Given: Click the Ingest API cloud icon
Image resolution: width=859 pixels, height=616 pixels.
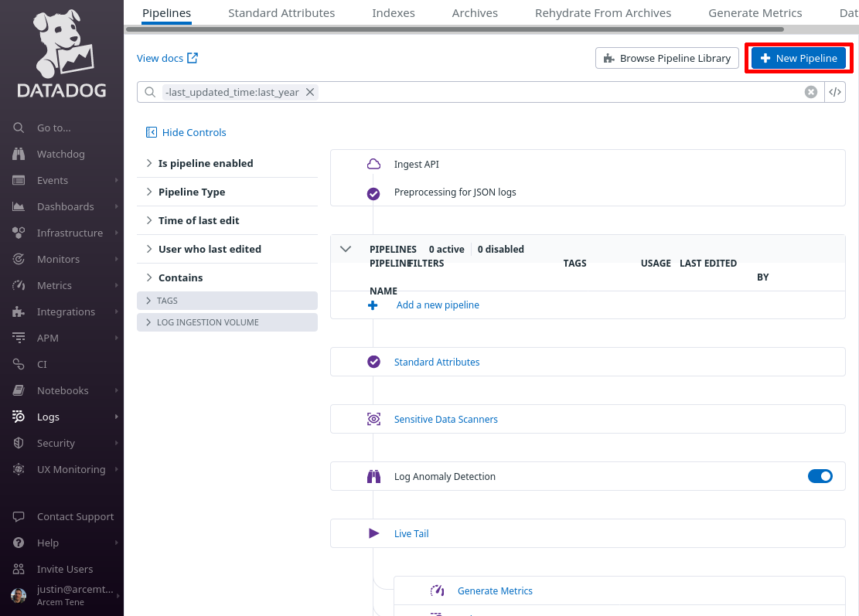Looking at the screenshot, I should pos(373,165).
